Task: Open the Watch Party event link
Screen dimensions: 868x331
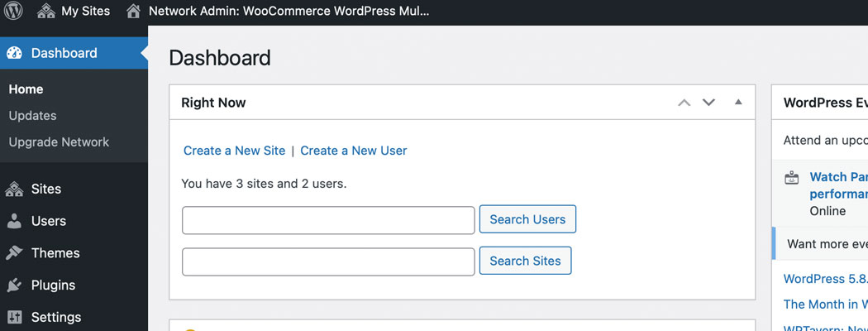Action: [x=839, y=185]
